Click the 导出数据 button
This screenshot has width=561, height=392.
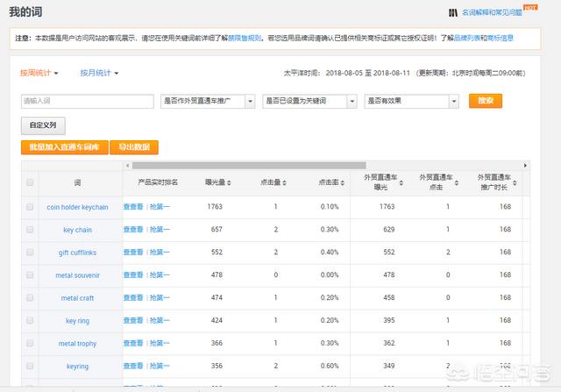click(x=134, y=147)
